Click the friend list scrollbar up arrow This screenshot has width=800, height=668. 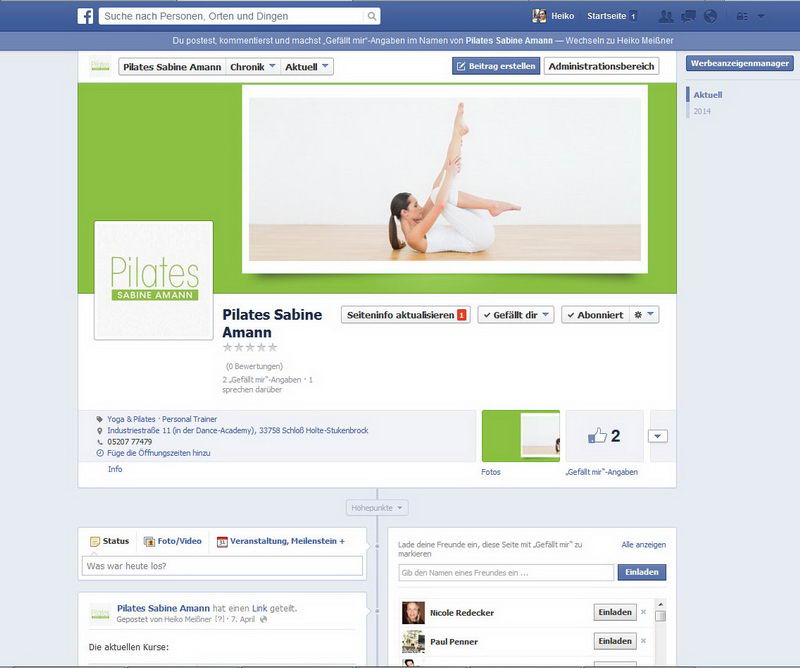660,604
